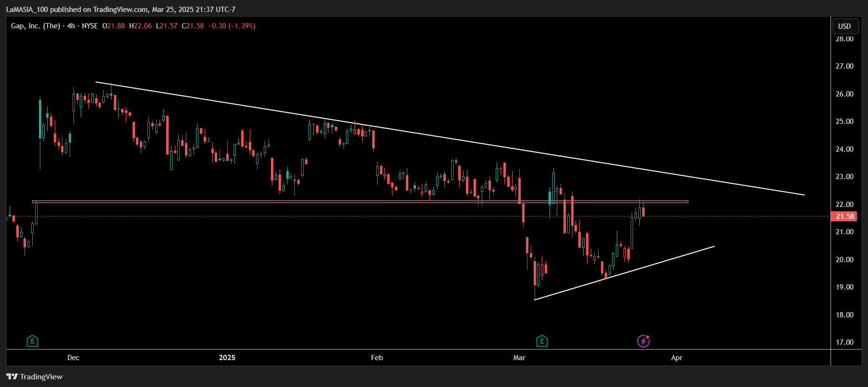The height and width of the screenshot is (387, 868).
Task: Click the close value C21.58
Action: point(193,26)
